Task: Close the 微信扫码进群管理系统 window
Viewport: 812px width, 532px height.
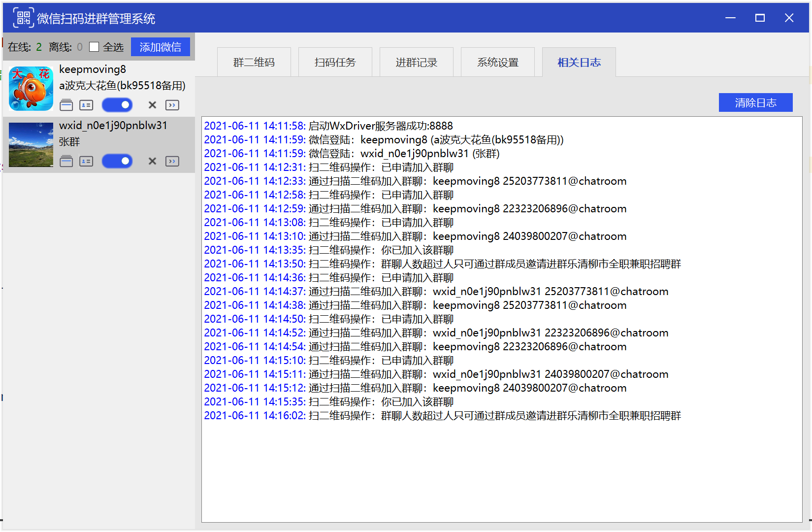Action: coord(789,18)
